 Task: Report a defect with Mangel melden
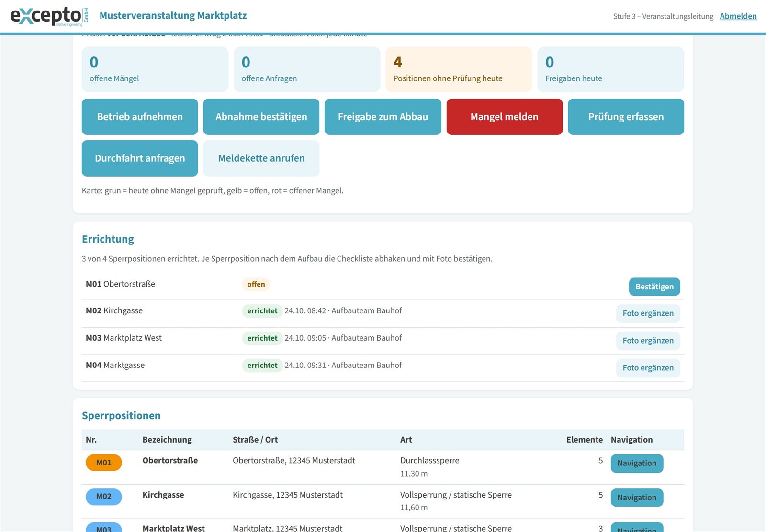click(x=504, y=117)
